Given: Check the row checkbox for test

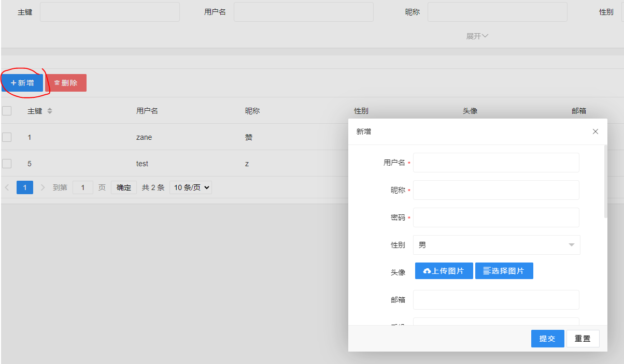Looking at the screenshot, I should 7,164.
